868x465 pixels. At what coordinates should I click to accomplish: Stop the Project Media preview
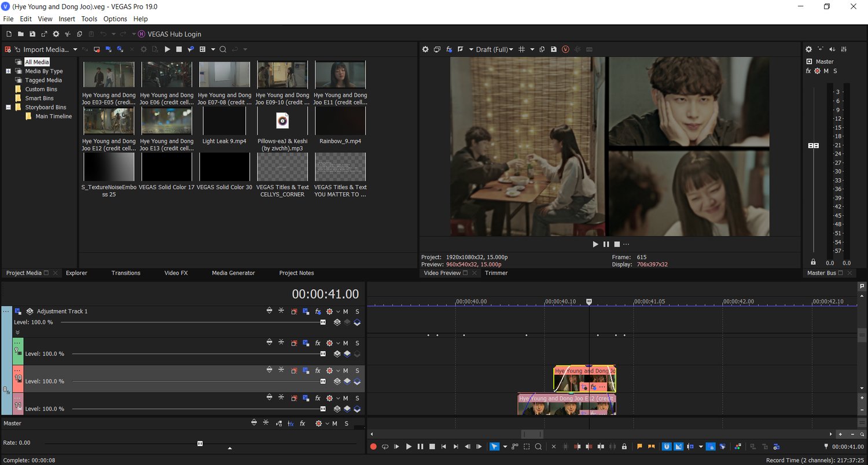179,50
